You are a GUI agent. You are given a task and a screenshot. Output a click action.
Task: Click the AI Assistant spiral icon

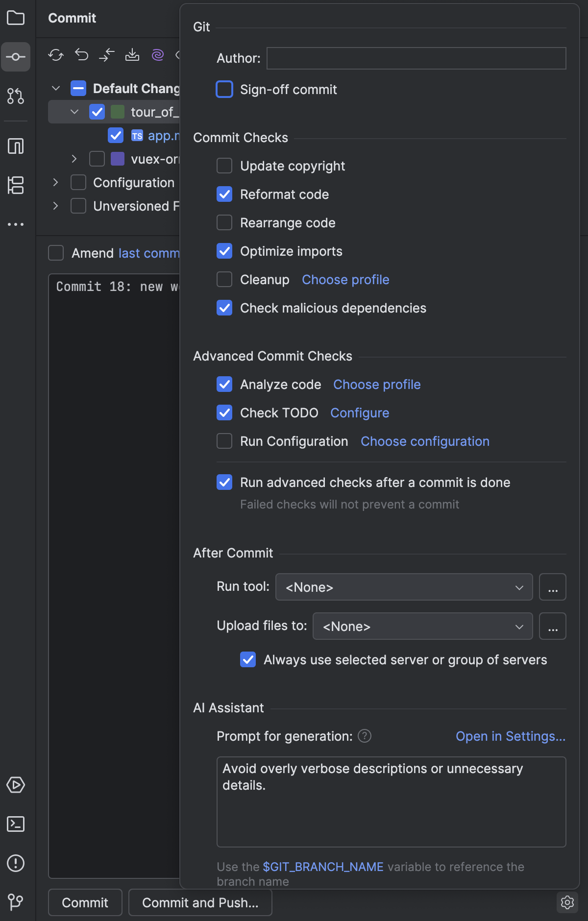point(158,55)
